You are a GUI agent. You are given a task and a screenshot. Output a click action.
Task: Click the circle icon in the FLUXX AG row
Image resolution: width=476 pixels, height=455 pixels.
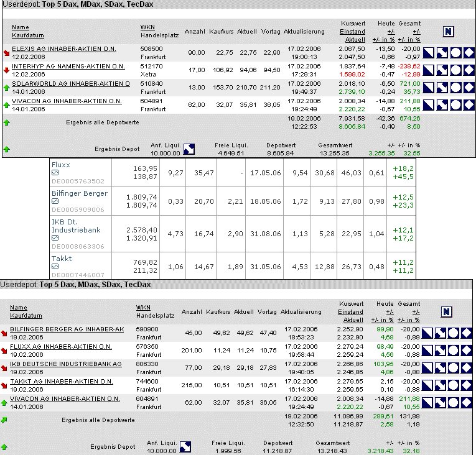pos(453,351)
